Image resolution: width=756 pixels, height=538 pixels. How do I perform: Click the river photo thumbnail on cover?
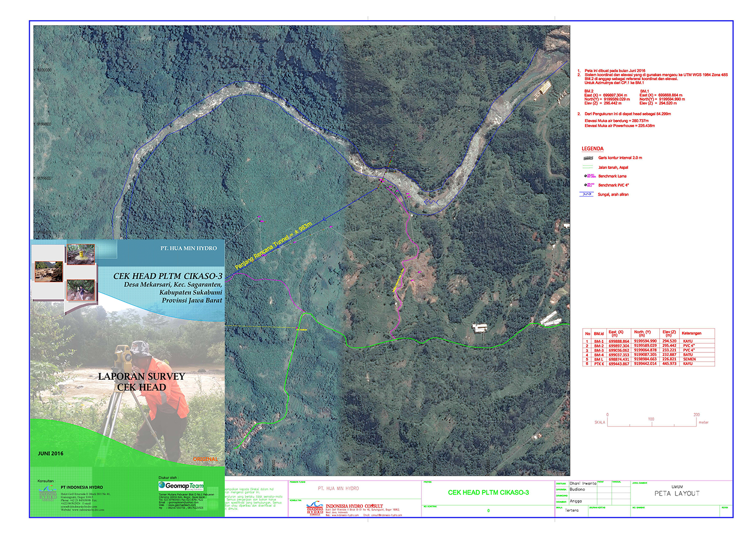tap(48, 271)
